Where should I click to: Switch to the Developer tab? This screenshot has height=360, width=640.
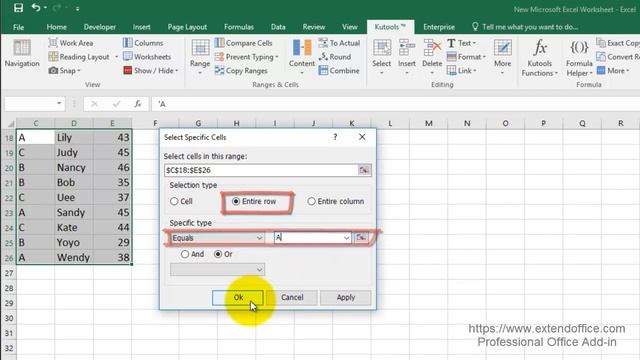100,27
